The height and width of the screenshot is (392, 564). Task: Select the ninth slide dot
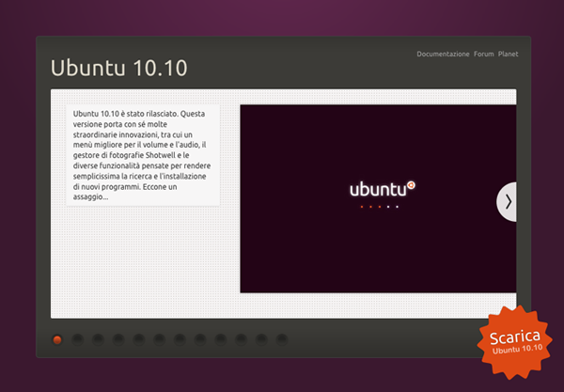tap(221, 339)
